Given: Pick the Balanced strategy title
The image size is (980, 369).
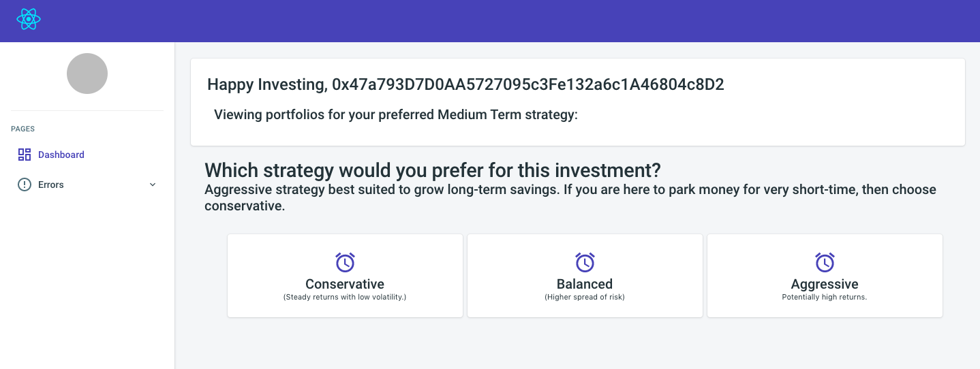Looking at the screenshot, I should (585, 284).
